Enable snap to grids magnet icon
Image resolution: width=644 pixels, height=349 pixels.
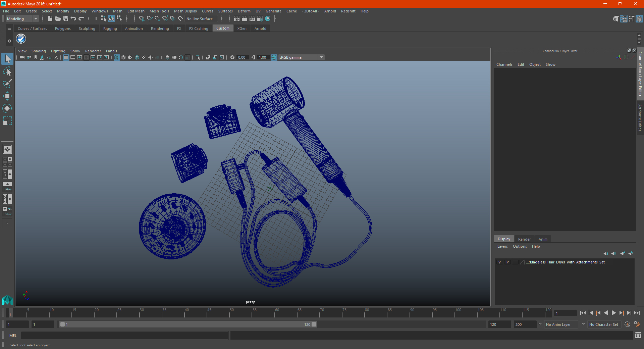[142, 19]
